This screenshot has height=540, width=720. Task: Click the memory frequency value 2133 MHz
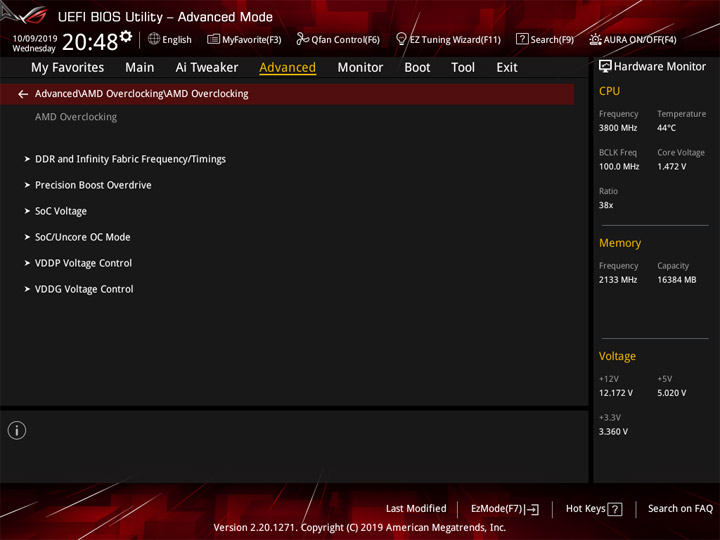[618, 280]
